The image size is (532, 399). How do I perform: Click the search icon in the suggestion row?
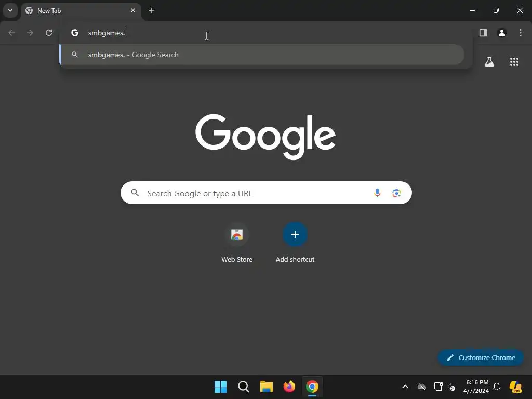(x=75, y=55)
